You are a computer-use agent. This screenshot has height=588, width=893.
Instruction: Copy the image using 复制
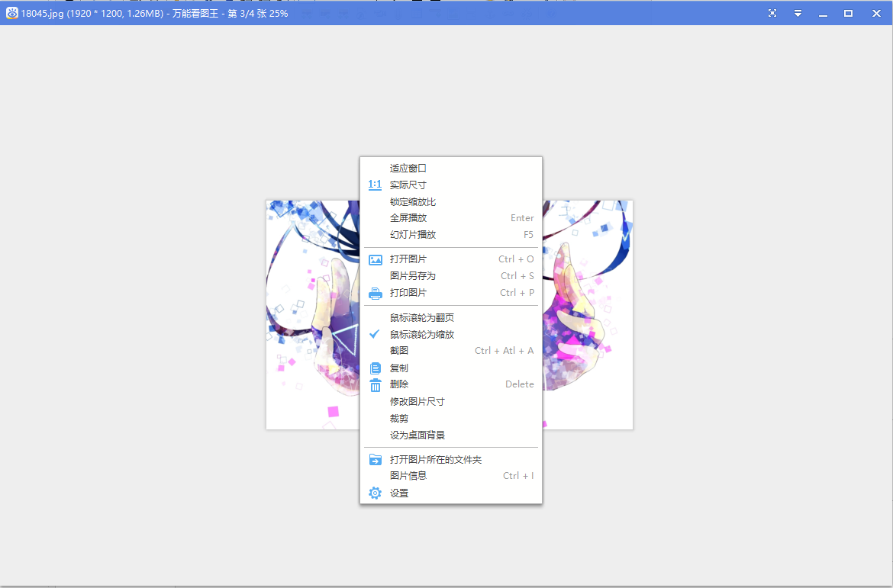click(450, 368)
